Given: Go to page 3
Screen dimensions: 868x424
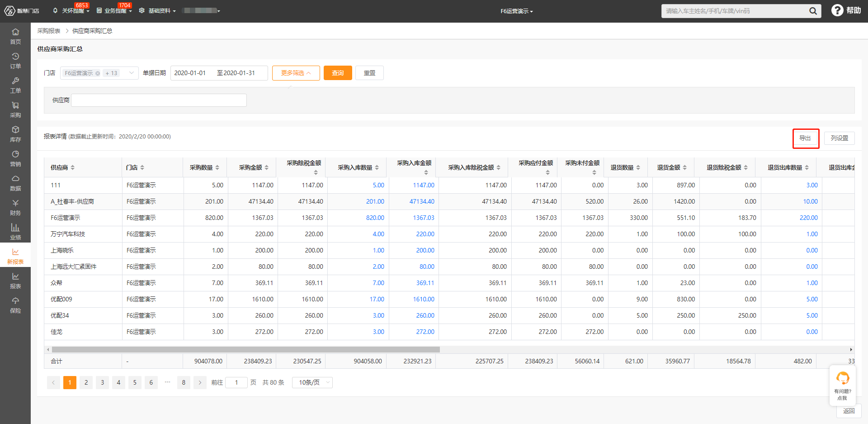Looking at the screenshot, I should (x=102, y=382).
